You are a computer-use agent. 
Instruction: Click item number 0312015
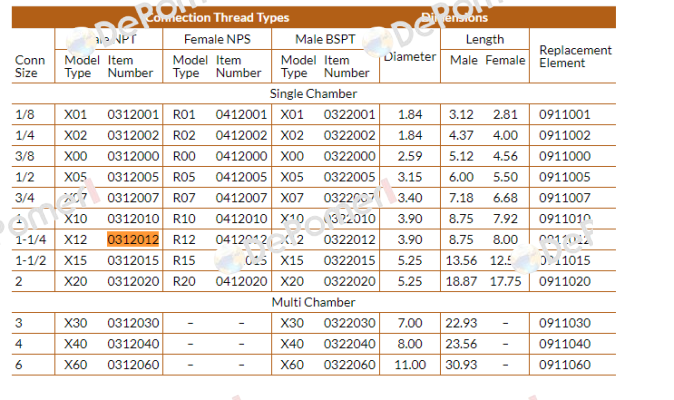pyautogui.click(x=133, y=260)
